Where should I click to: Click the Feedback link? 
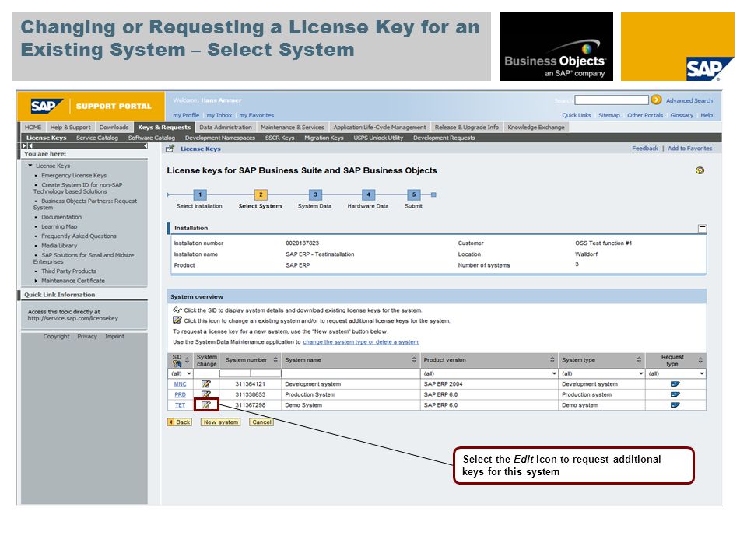click(644, 149)
